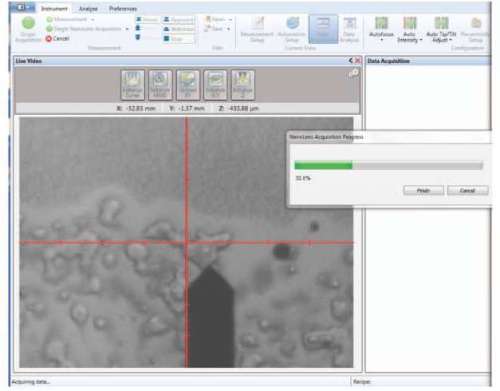
Task: Click the Live Video panel title
Action: tap(29, 61)
